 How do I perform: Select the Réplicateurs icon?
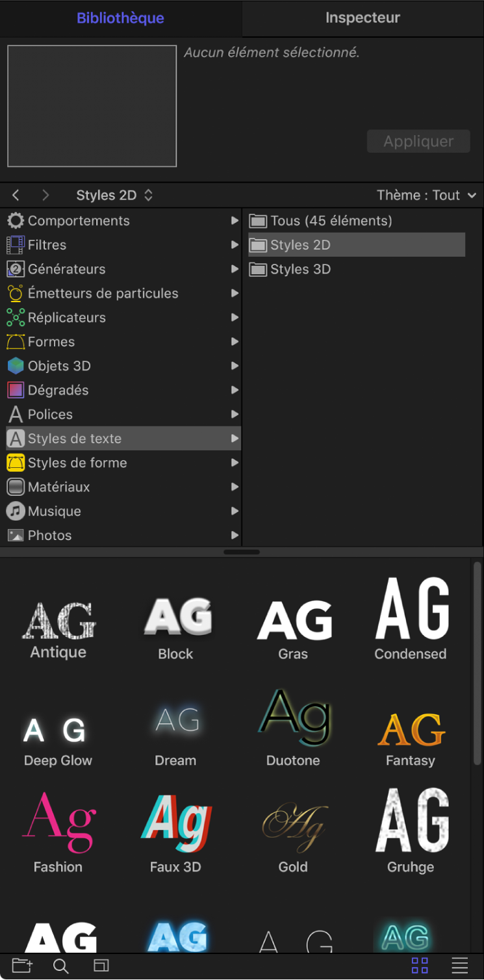click(16, 318)
